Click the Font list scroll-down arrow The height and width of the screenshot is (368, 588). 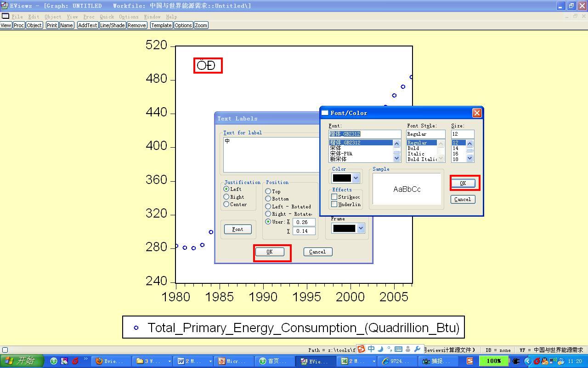point(397,159)
